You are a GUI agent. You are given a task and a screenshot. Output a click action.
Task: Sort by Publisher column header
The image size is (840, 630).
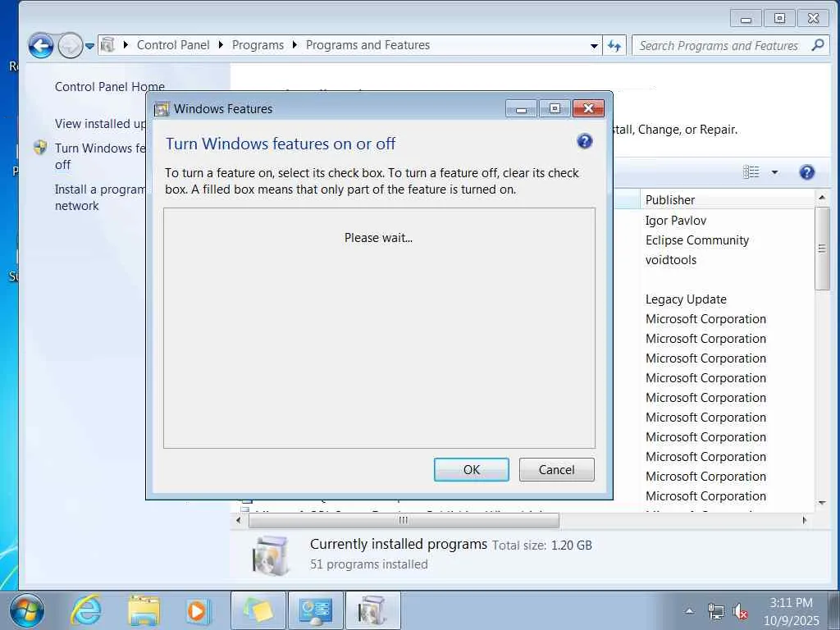pyautogui.click(x=727, y=200)
